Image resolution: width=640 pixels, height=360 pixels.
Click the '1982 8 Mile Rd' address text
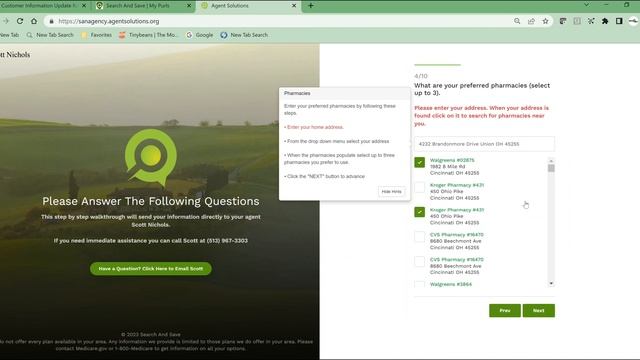point(447,167)
